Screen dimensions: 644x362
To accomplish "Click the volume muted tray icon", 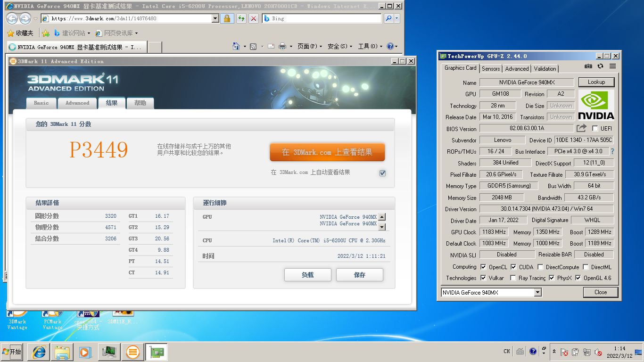I will [598, 352].
